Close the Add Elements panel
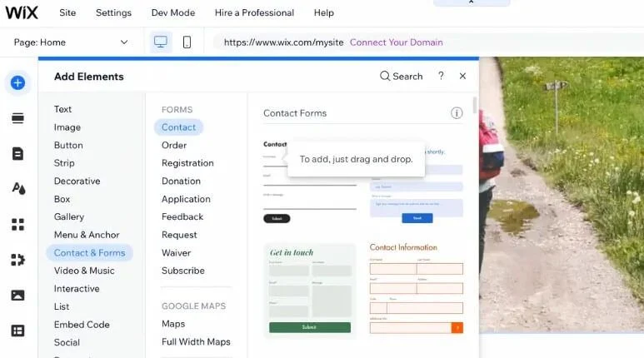 pyautogui.click(x=462, y=77)
